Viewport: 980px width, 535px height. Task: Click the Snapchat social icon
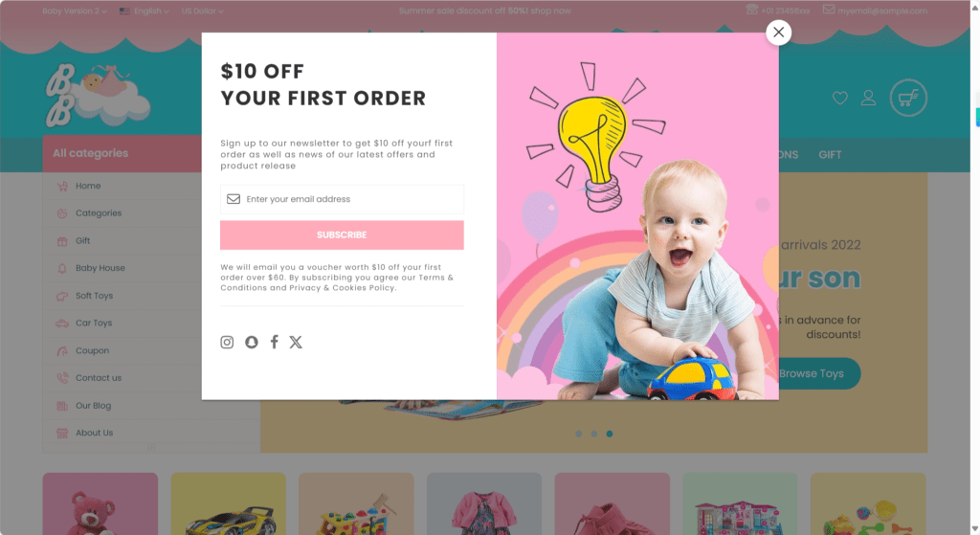252,342
